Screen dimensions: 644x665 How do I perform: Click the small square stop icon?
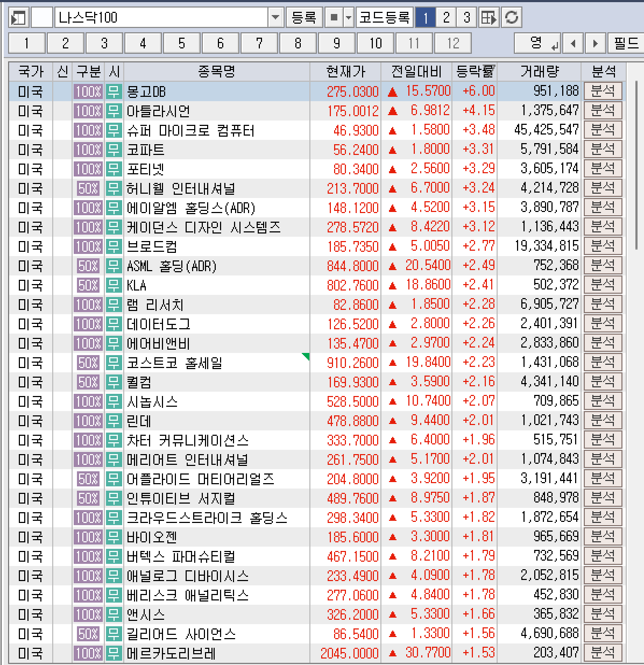pyautogui.click(x=334, y=18)
